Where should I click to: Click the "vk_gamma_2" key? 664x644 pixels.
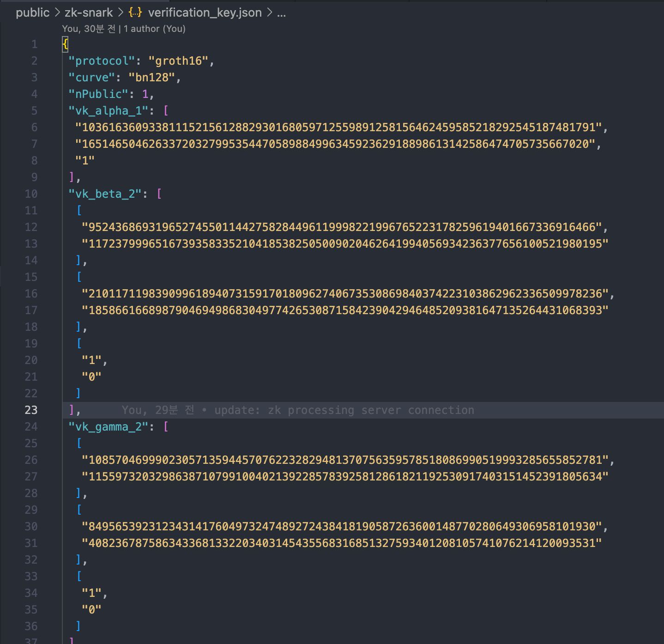(108, 427)
